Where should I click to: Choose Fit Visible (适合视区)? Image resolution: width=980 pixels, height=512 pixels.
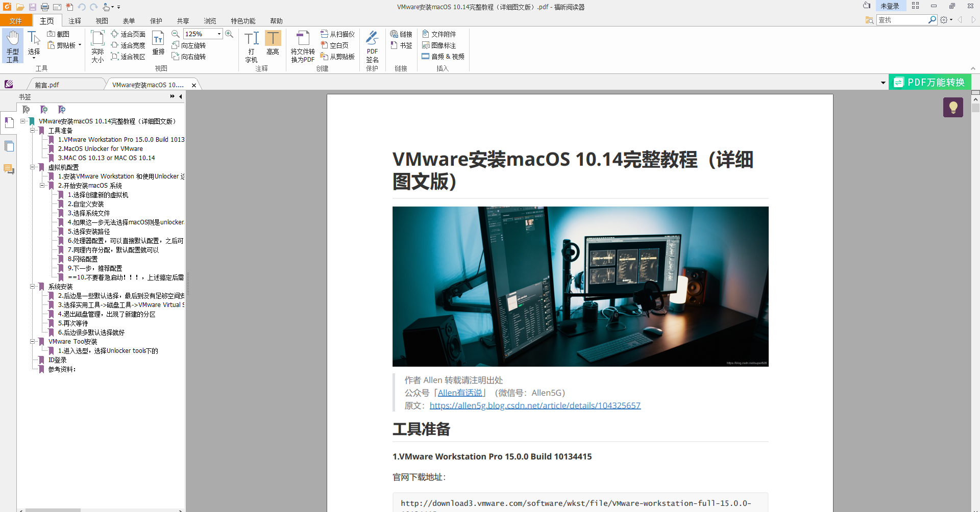coord(128,57)
